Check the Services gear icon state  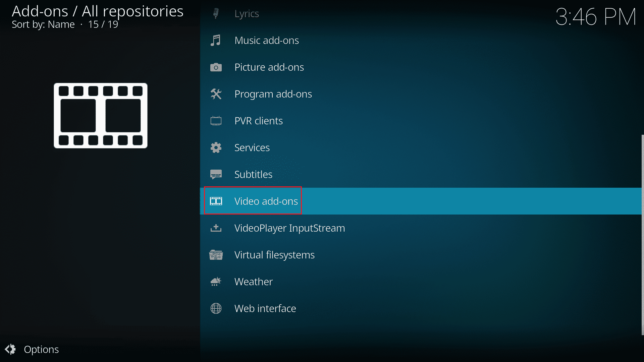click(216, 147)
